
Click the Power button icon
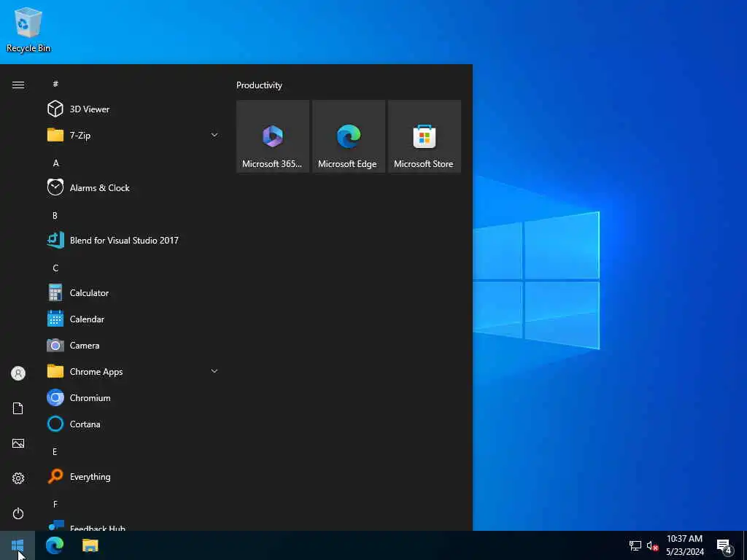18,513
